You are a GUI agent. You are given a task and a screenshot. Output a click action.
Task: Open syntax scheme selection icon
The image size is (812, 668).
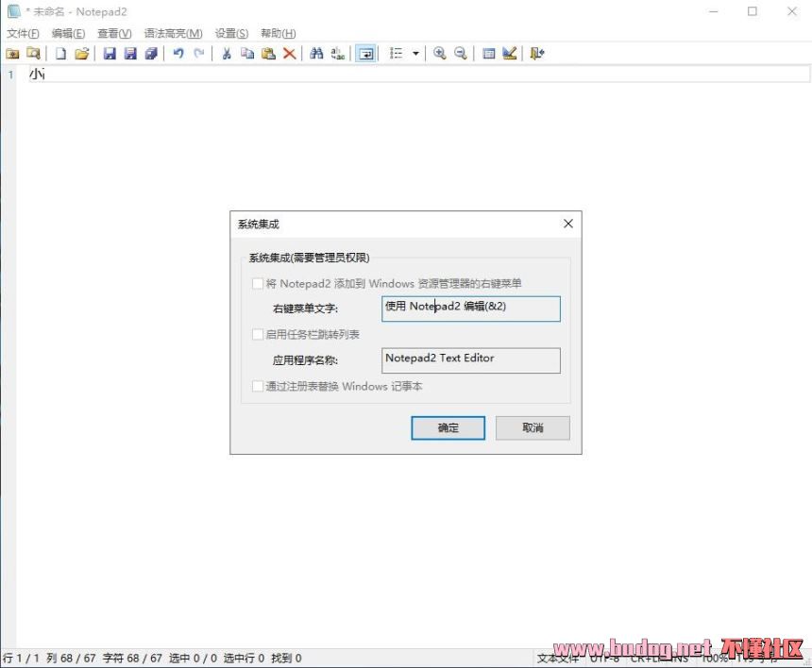click(x=488, y=53)
